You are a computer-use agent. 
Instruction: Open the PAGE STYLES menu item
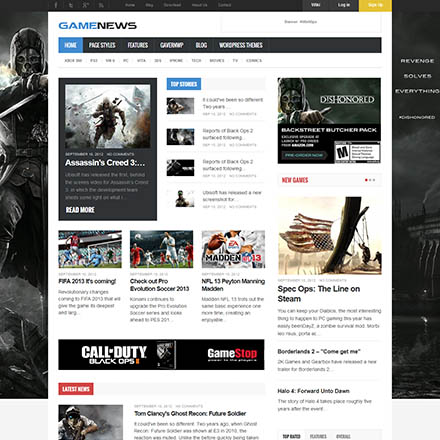click(x=102, y=45)
